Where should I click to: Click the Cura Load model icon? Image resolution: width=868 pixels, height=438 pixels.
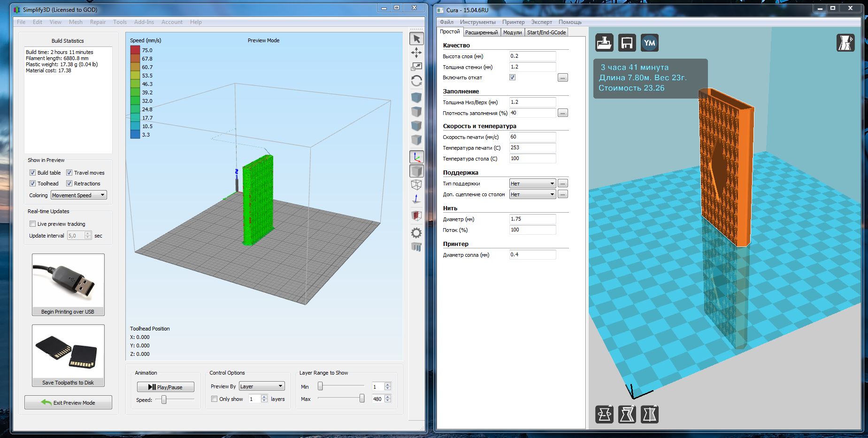pyautogui.click(x=604, y=43)
